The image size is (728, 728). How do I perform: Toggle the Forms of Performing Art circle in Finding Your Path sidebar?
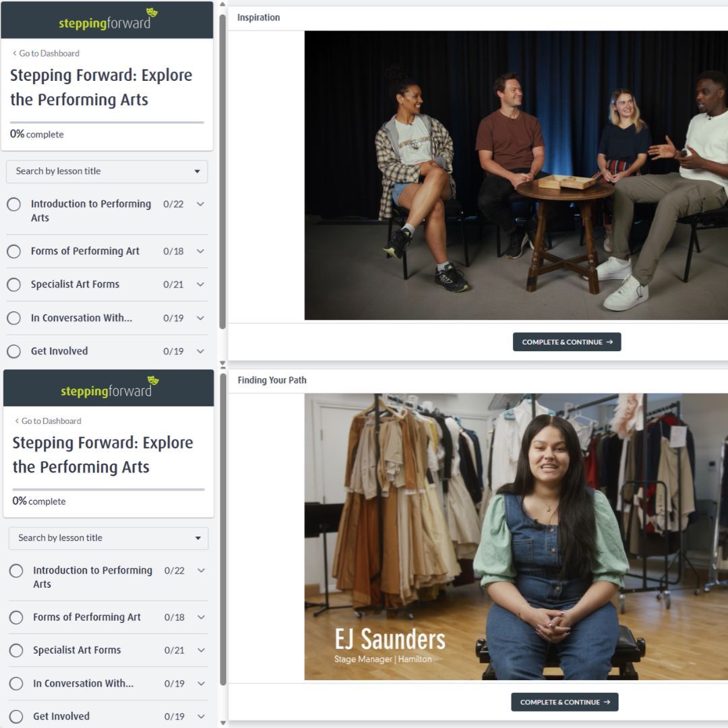(x=16, y=617)
